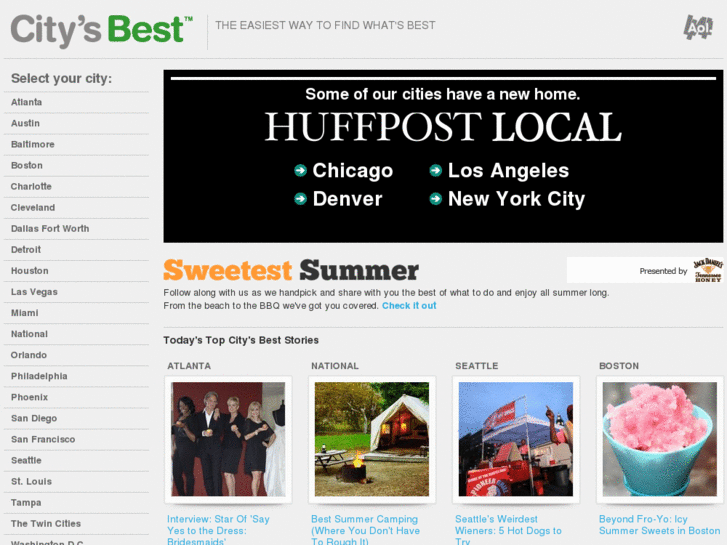Open the New York City HuffPost Local link

click(516, 199)
